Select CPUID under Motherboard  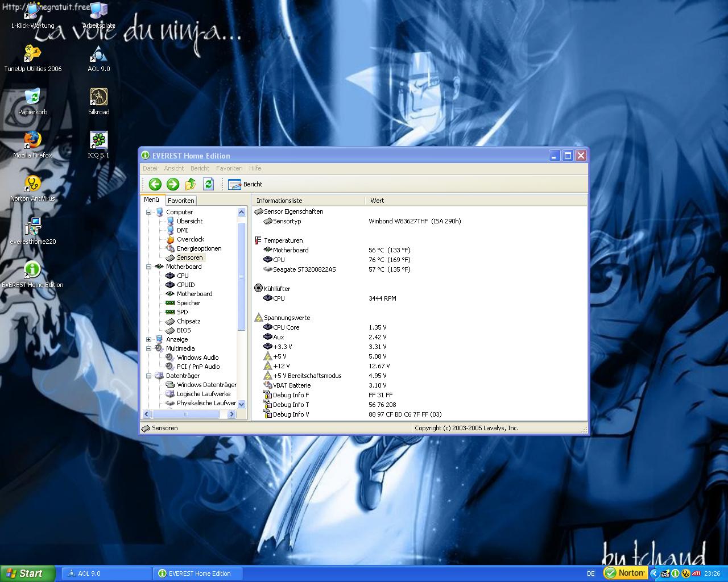(x=185, y=285)
